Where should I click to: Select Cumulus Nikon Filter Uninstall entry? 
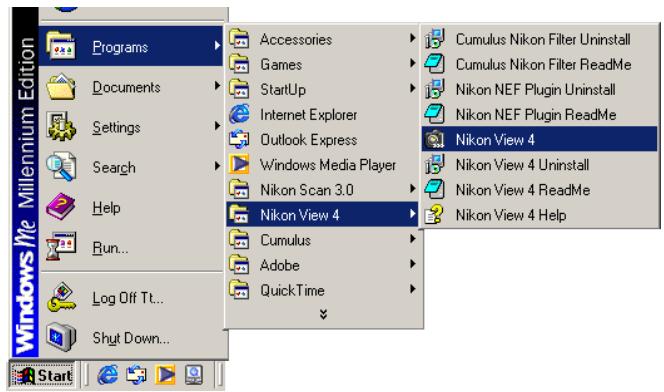[540, 39]
